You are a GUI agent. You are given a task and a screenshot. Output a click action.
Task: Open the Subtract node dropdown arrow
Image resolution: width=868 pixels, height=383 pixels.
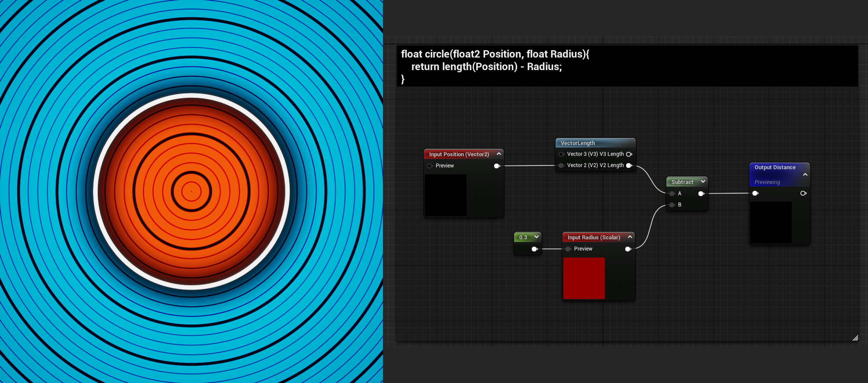[703, 181]
